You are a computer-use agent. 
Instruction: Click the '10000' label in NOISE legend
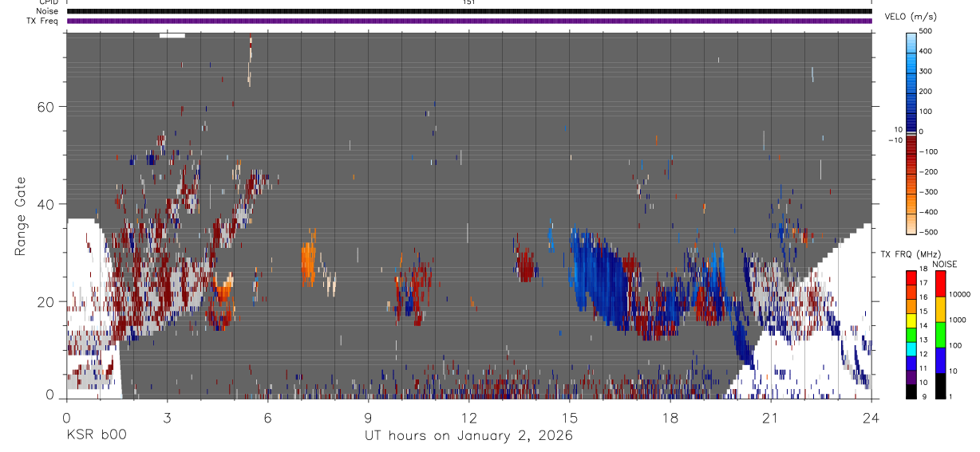pyautogui.click(x=960, y=295)
